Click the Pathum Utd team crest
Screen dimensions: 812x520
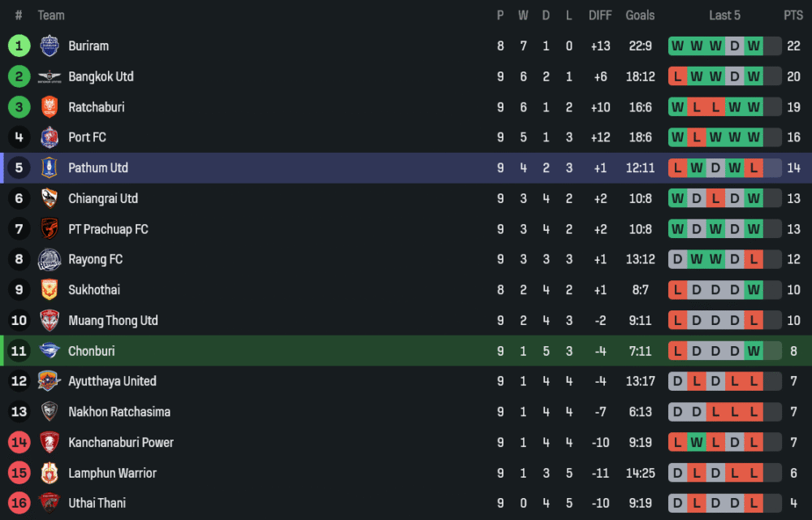[x=50, y=168]
